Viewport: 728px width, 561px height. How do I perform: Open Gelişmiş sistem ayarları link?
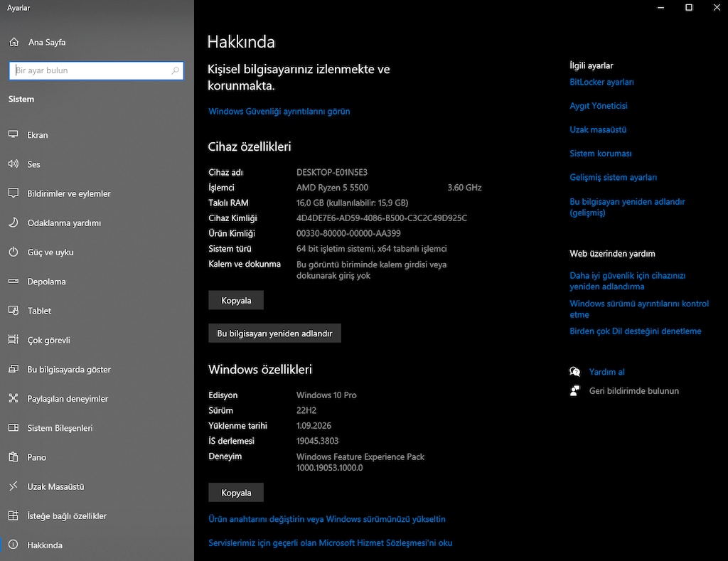pyautogui.click(x=614, y=178)
